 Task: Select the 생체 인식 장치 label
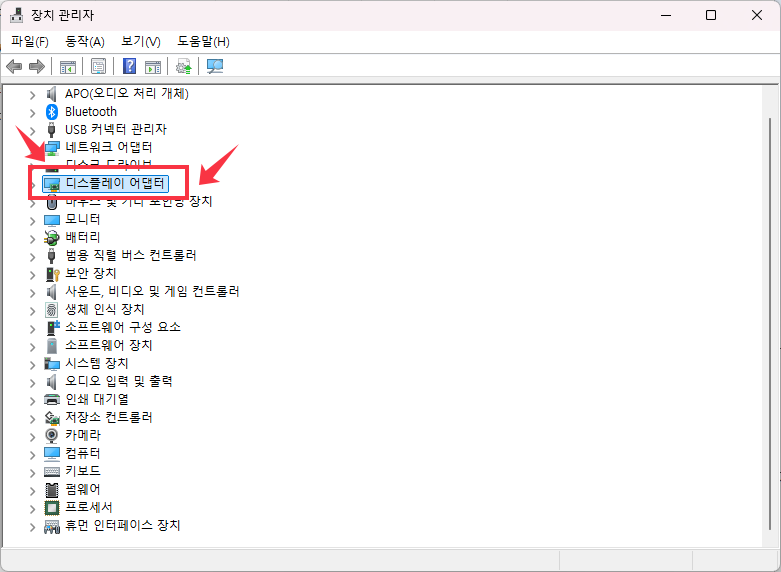[x=105, y=309]
